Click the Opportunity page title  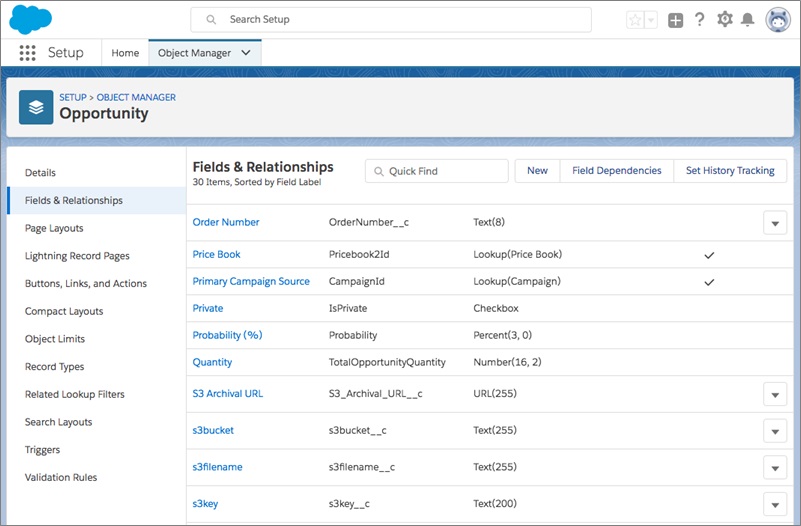point(104,113)
